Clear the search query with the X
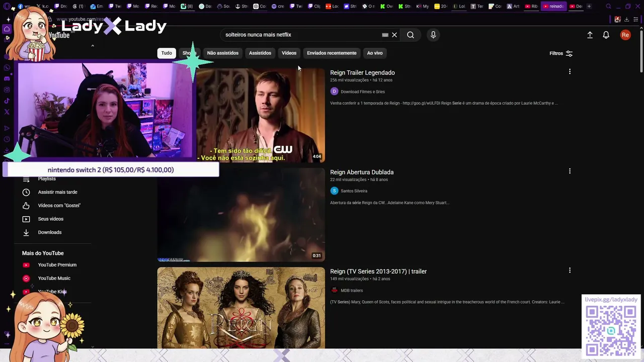644x362 pixels. tap(394, 35)
